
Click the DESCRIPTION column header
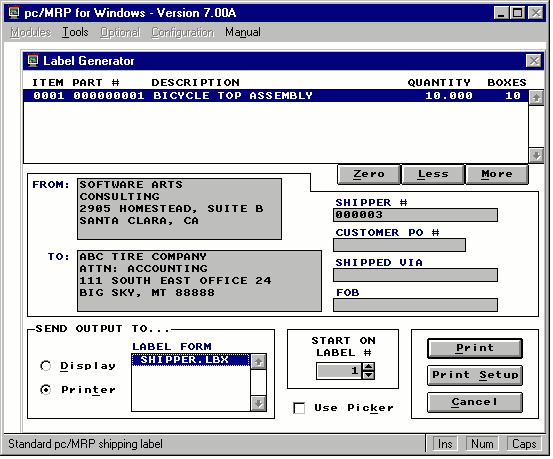coord(195,83)
